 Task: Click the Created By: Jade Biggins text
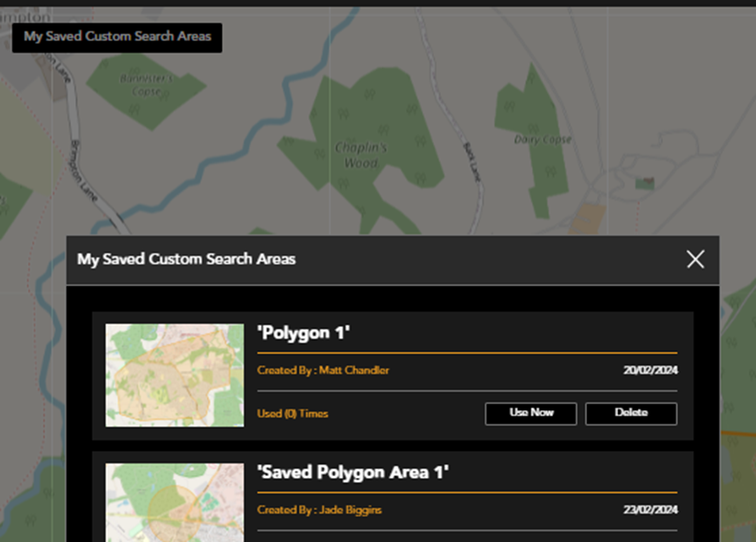pyautogui.click(x=319, y=510)
